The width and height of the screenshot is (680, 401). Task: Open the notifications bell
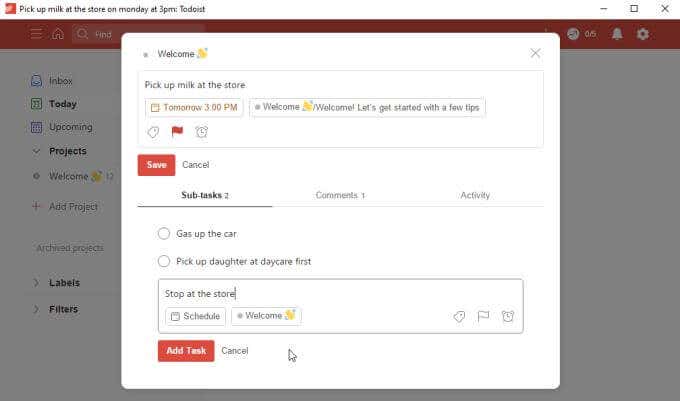pyautogui.click(x=617, y=34)
